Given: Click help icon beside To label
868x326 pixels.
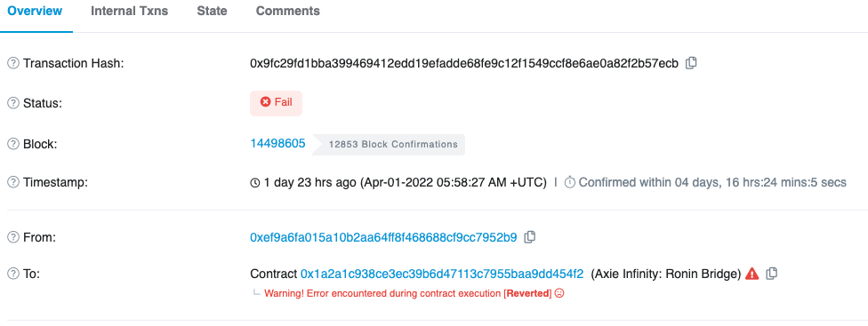Looking at the screenshot, I should click(x=12, y=274).
